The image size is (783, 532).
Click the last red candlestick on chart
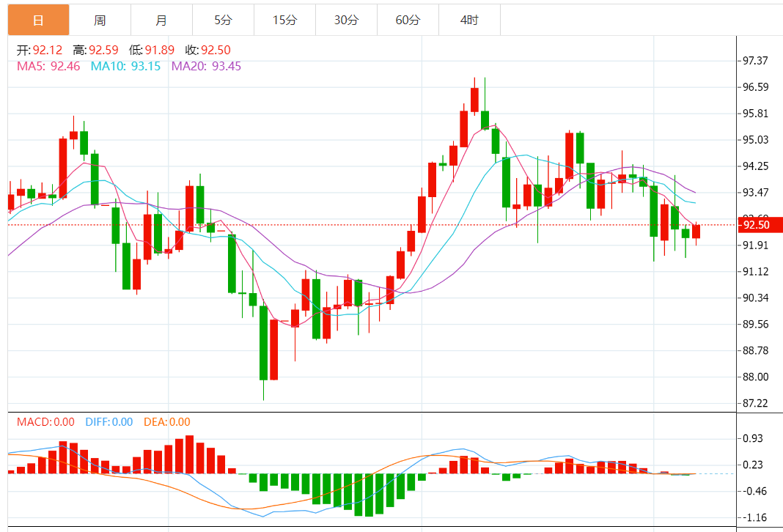point(696,231)
